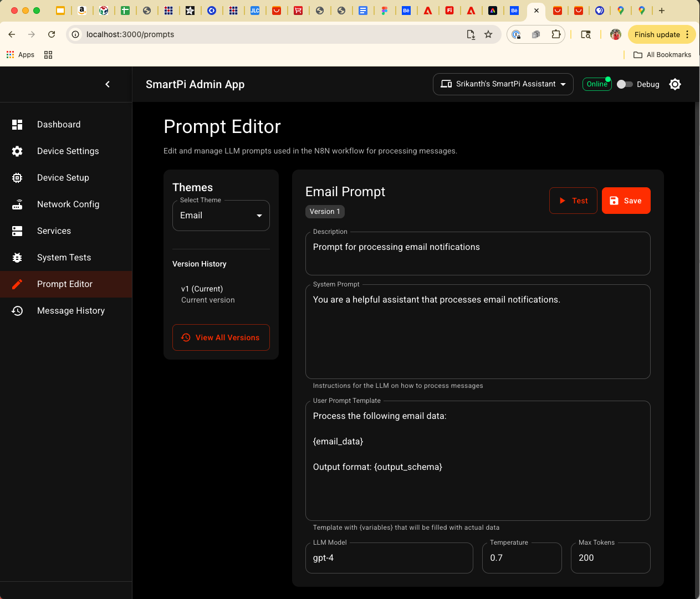Select the Device Settings gear icon

click(x=17, y=151)
